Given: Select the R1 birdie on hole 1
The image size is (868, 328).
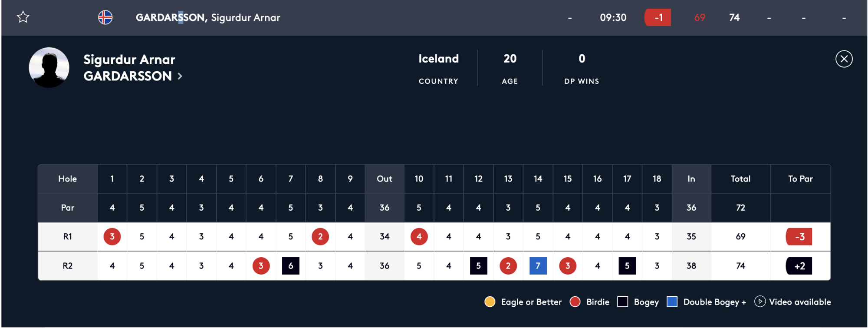Looking at the screenshot, I should point(112,237).
